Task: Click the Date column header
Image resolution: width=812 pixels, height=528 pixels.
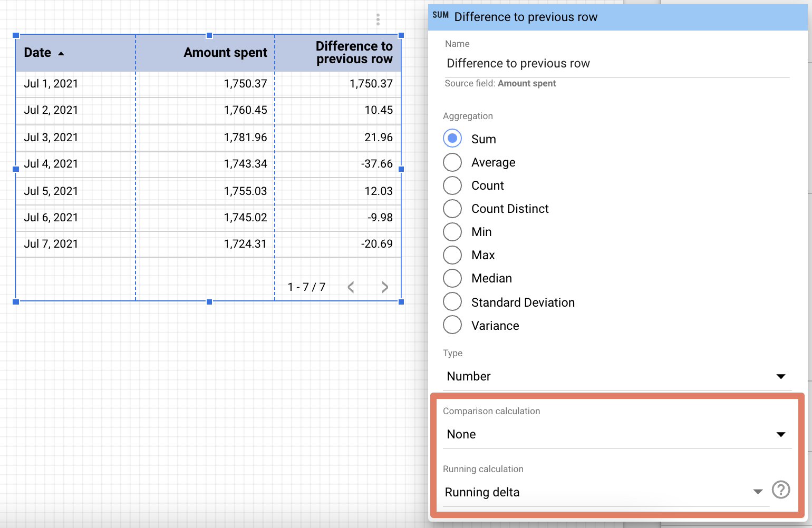Action: point(75,53)
